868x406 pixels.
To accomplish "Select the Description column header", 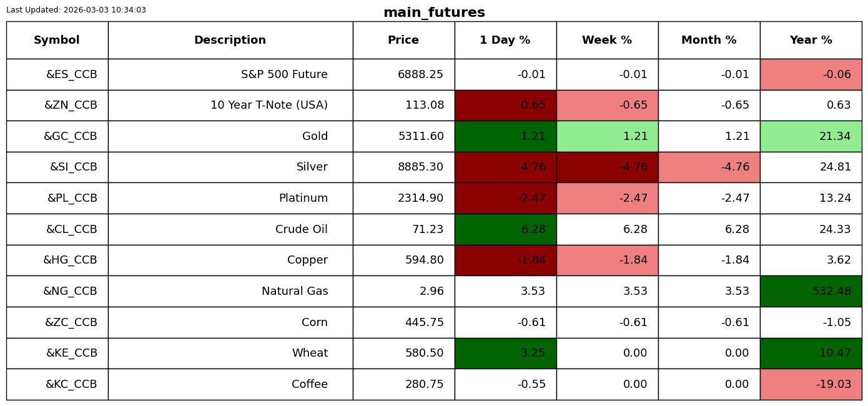I will tap(230, 41).
